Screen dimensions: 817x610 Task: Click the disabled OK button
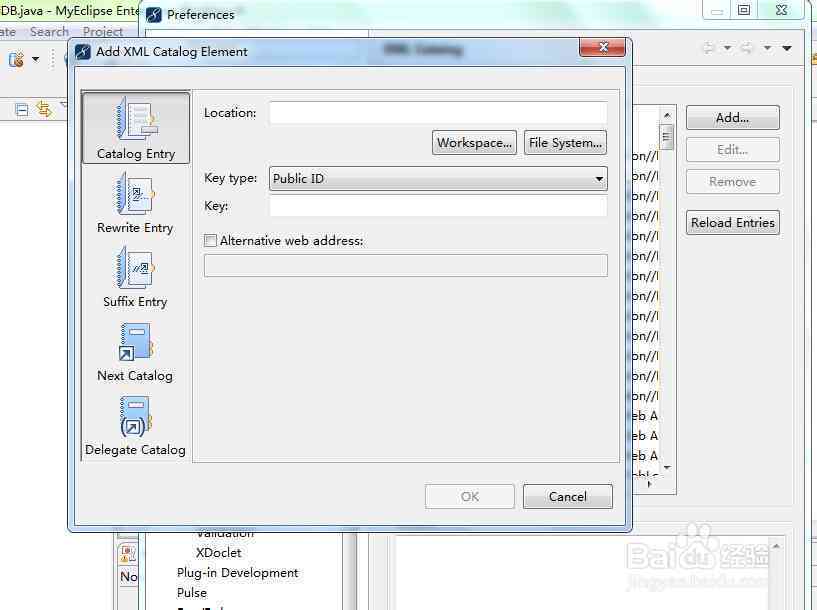(469, 496)
